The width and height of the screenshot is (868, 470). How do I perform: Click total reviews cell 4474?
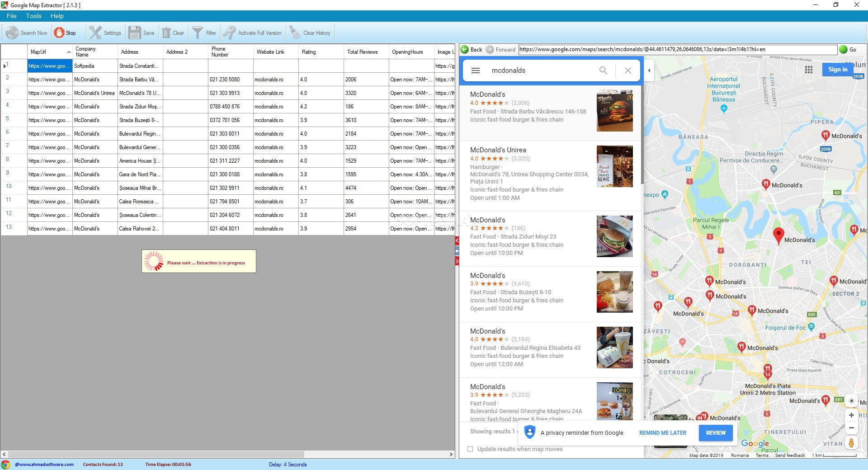366,188
